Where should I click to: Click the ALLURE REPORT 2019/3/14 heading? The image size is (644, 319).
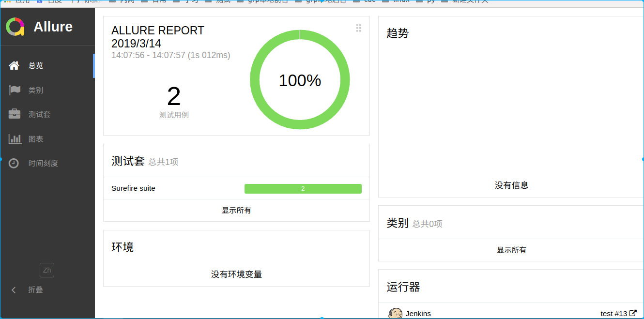(x=158, y=37)
